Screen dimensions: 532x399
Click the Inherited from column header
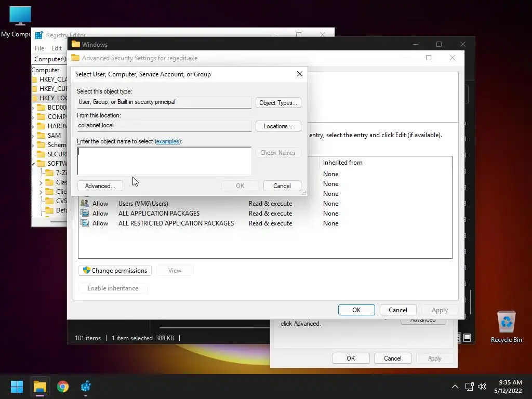coord(343,163)
